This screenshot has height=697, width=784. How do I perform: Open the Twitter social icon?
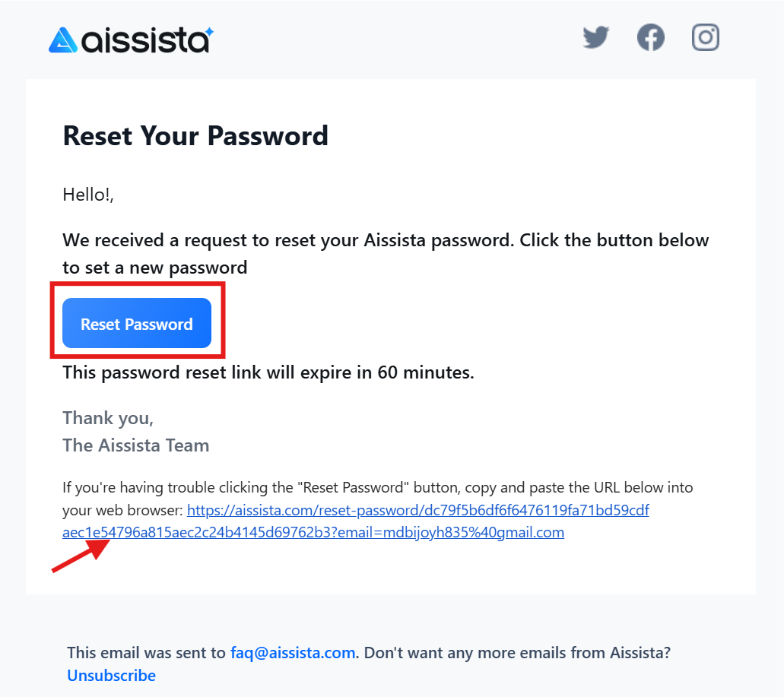pyautogui.click(x=596, y=37)
